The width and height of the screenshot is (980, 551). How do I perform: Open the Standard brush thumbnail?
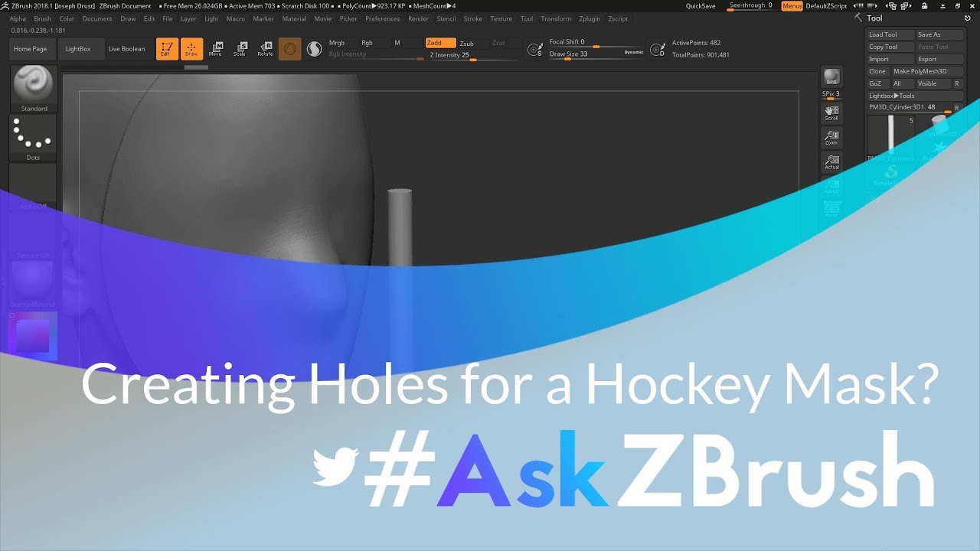pos(34,89)
